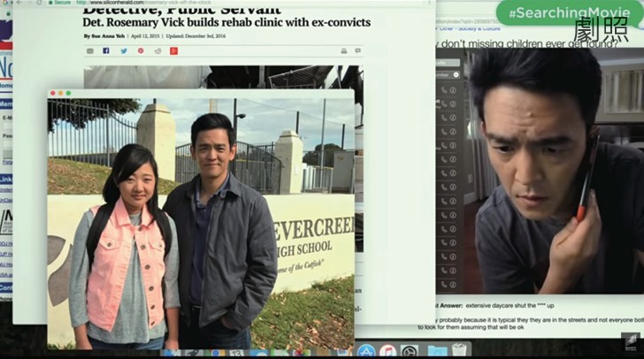Viewport: 644px width, 359px height.
Task: Close the school photo preview window
Action: tap(52, 93)
